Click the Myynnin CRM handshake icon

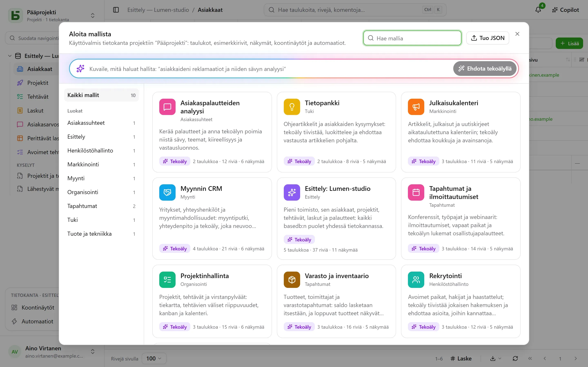click(167, 192)
